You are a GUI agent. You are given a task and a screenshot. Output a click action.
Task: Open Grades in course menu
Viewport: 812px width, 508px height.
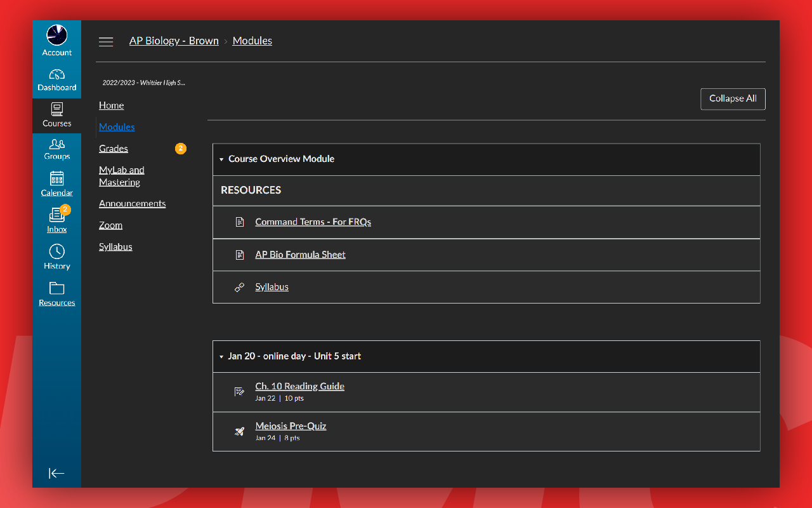(x=114, y=149)
